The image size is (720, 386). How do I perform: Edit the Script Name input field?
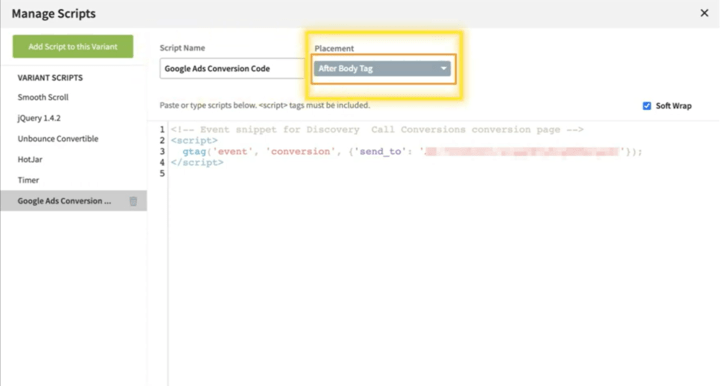point(232,68)
